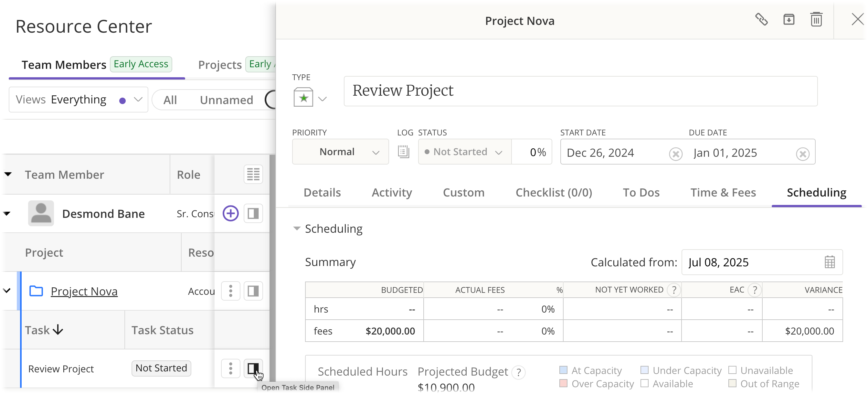Screen dimensions: 868x394
Task: Click the column layout icon in table header
Action: point(253,175)
